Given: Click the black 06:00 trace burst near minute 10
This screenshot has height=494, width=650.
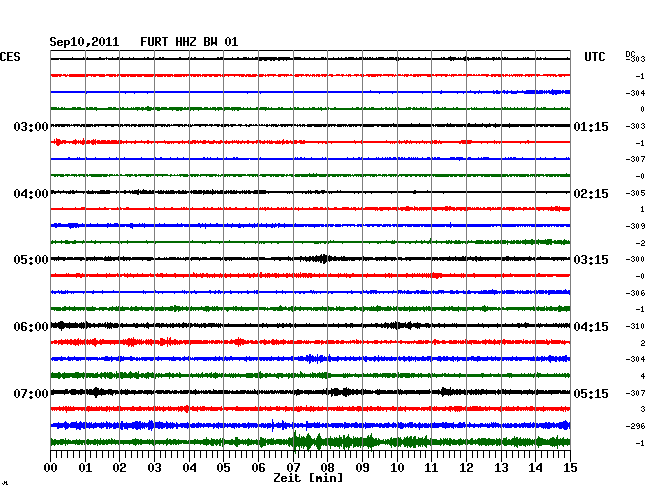Looking at the screenshot, I should tap(400, 325).
